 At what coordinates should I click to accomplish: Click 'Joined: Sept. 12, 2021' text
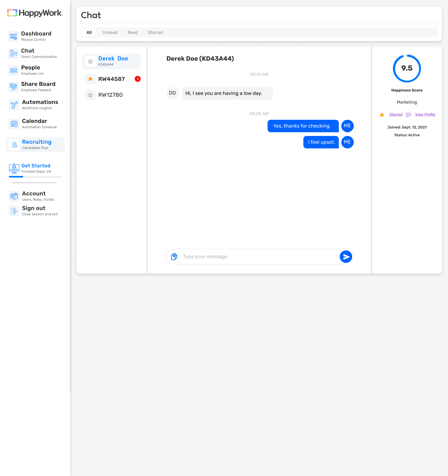[x=407, y=127]
